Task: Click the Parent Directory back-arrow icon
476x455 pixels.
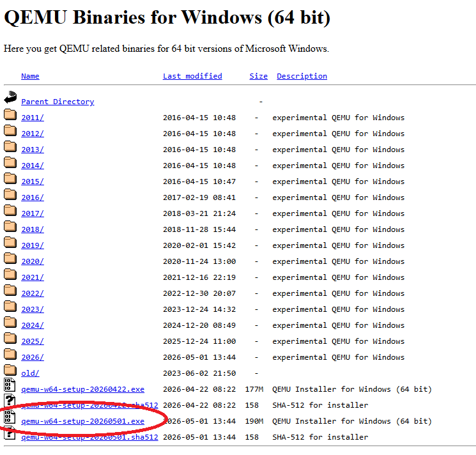Action: [10, 97]
